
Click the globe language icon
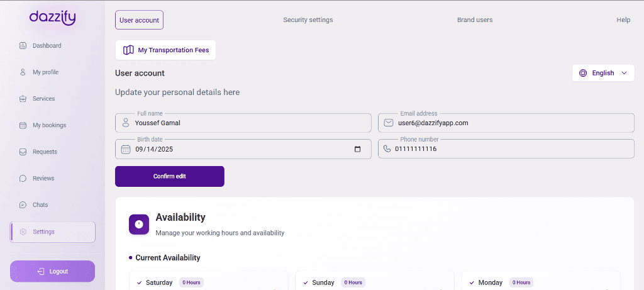pos(583,73)
